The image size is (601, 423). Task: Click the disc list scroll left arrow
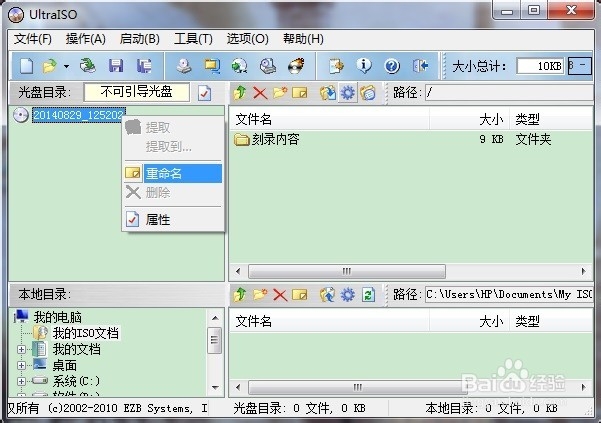[238, 271]
